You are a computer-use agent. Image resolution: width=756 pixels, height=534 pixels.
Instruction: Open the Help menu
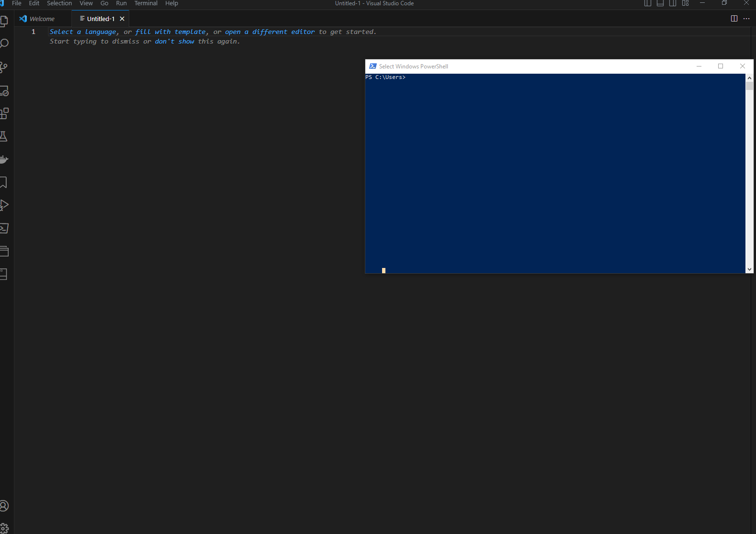(171, 3)
